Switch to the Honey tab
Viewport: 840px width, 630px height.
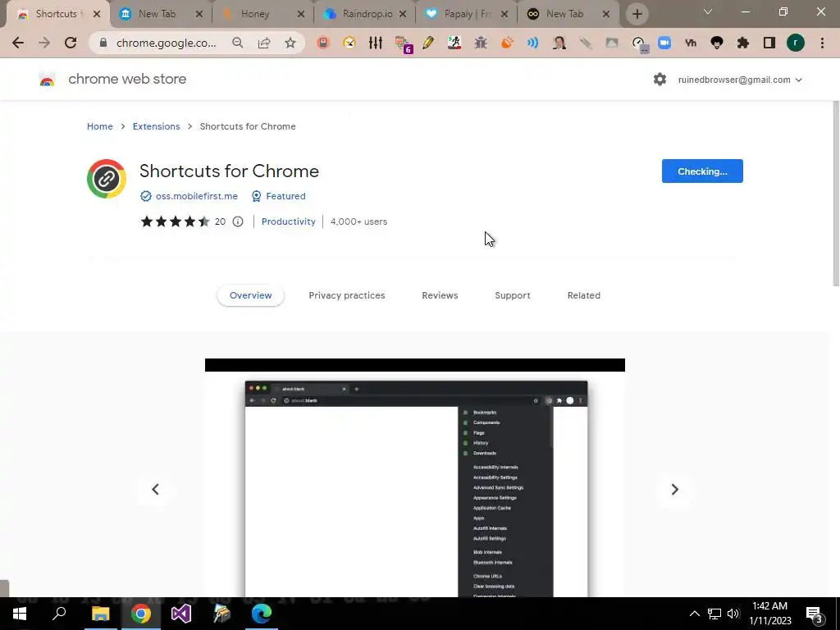pos(255,14)
